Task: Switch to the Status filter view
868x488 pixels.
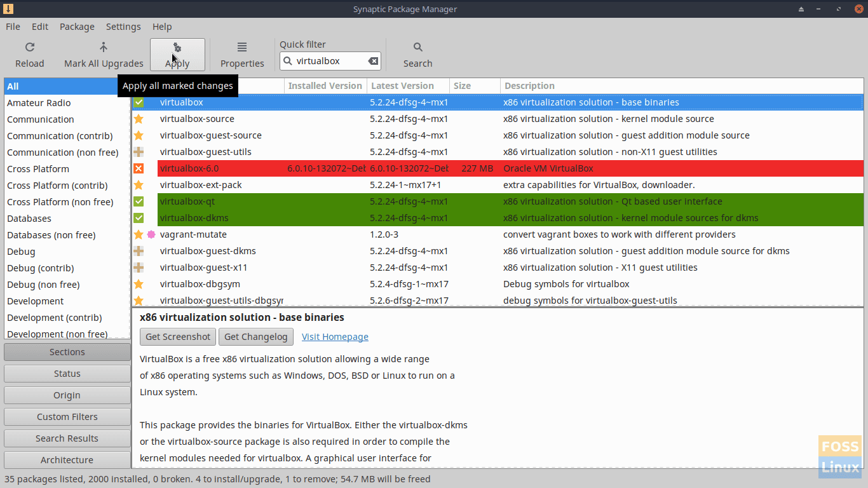Action: (67, 374)
